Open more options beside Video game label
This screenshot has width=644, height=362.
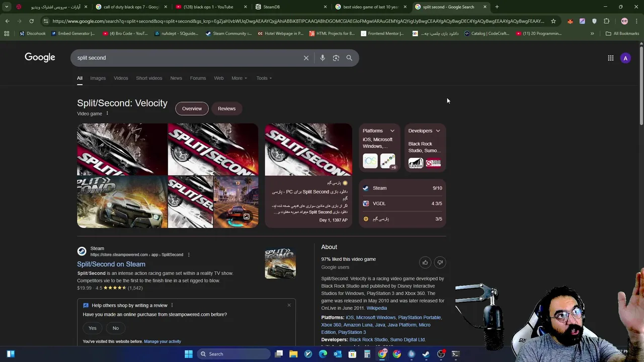[107, 114]
